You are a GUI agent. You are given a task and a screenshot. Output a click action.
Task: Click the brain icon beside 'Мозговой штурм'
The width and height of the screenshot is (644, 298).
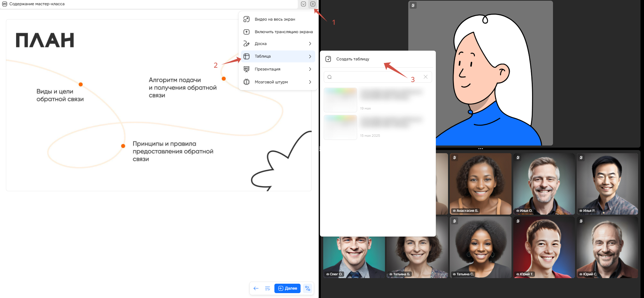[x=247, y=82]
